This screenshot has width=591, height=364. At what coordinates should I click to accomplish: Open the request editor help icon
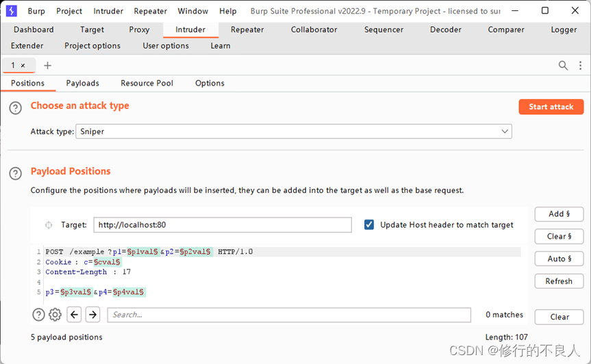pyautogui.click(x=38, y=314)
